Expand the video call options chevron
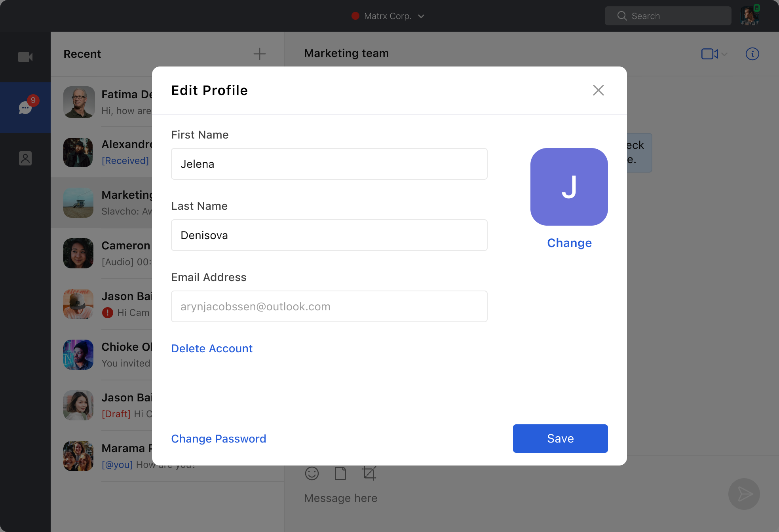 coord(724,54)
